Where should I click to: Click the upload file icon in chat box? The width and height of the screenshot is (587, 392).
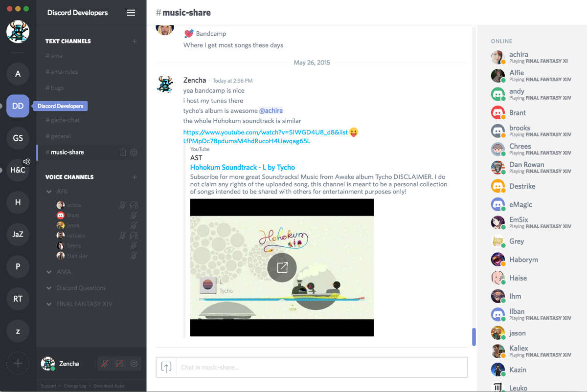coord(166,368)
